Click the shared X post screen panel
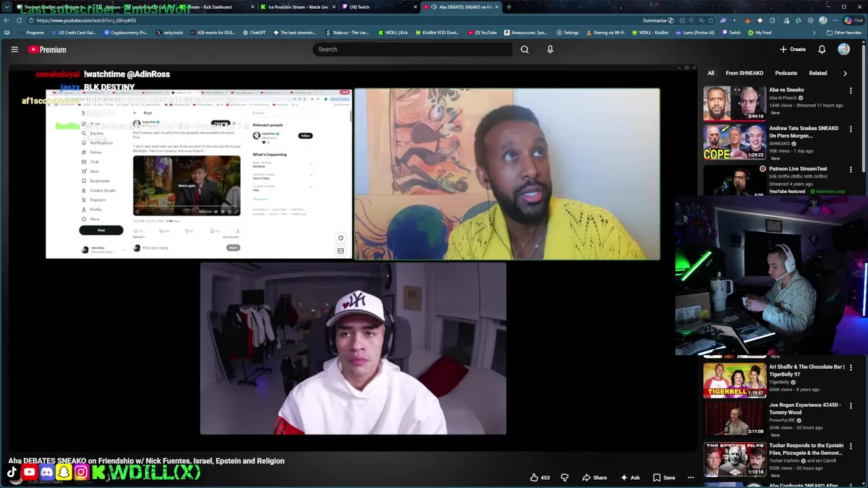This screenshot has width=868, height=488. [199, 174]
